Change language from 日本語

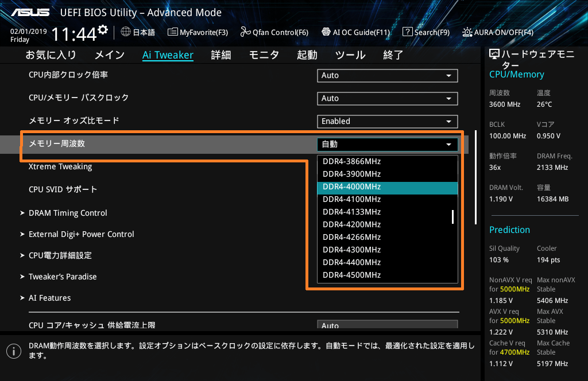point(144,32)
